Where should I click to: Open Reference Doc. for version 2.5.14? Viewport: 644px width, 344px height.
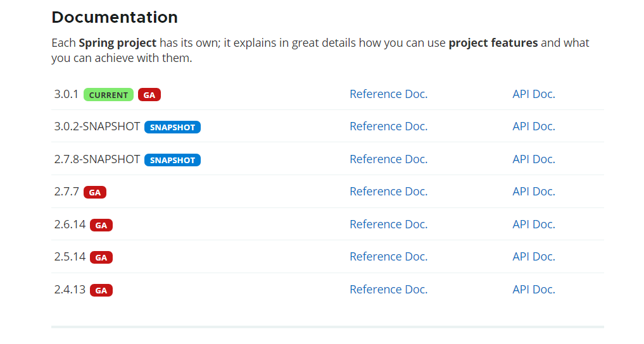pos(389,257)
